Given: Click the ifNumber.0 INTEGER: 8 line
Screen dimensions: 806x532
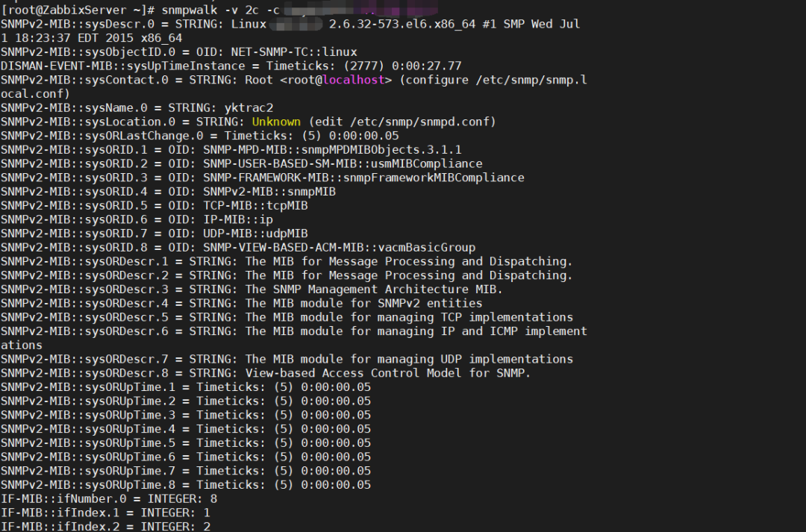Looking at the screenshot, I should click(x=109, y=498).
